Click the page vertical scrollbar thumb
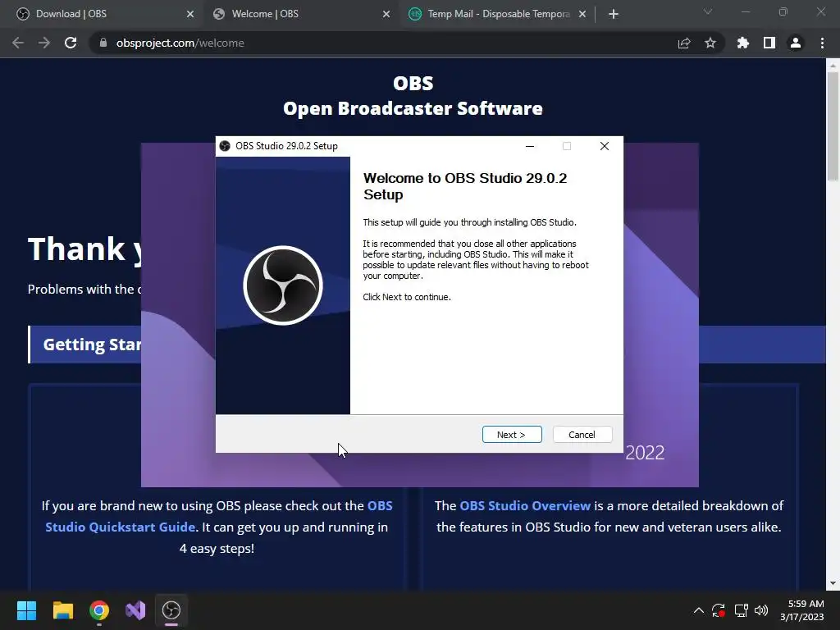 [833, 126]
